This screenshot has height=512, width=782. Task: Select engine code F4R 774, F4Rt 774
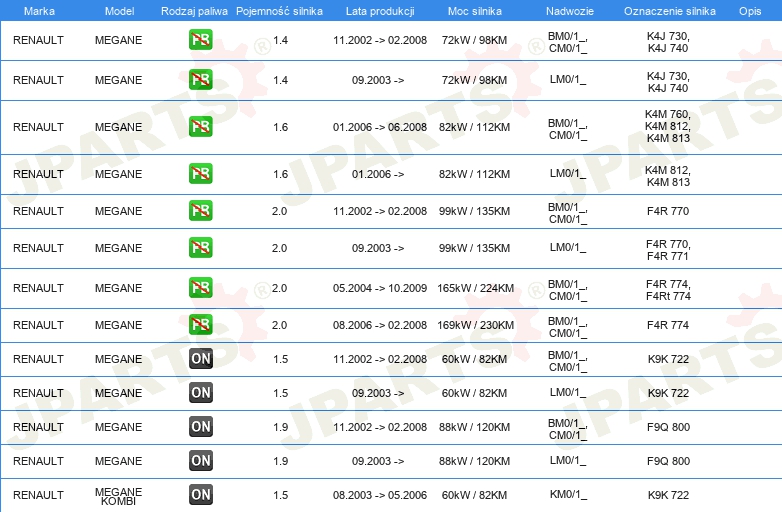(668, 290)
